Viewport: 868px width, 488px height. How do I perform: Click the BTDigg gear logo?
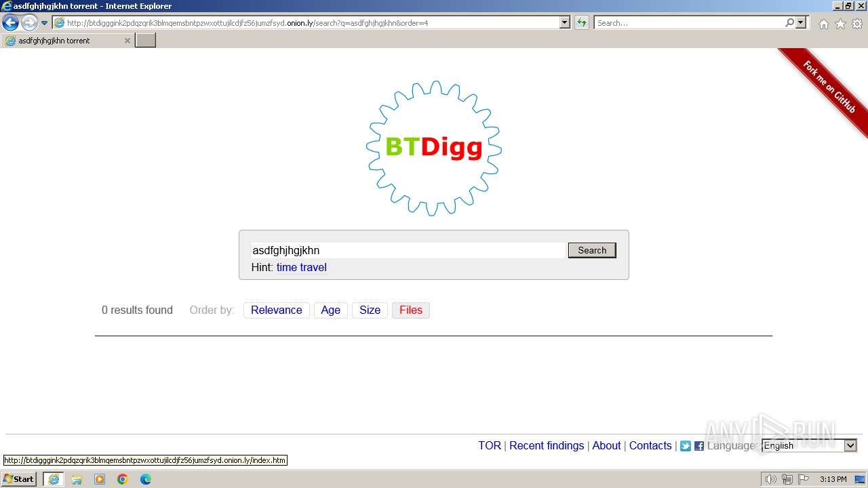click(x=434, y=148)
